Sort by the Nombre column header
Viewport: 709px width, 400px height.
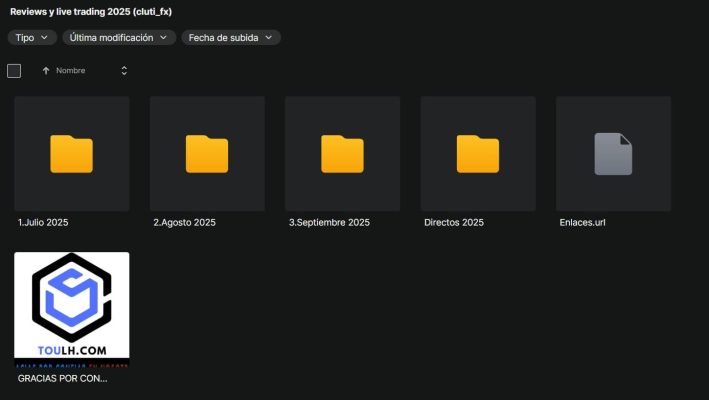click(70, 71)
